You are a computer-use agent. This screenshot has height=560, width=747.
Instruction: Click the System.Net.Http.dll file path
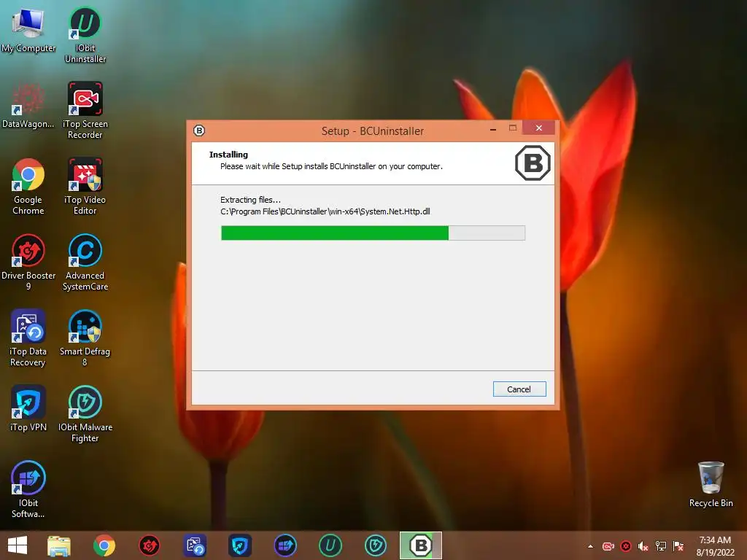pyautogui.click(x=325, y=211)
